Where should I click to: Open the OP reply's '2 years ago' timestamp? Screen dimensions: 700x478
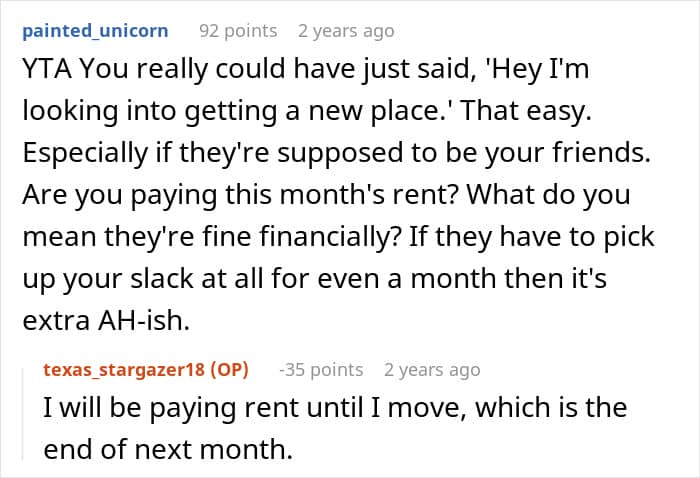click(432, 370)
